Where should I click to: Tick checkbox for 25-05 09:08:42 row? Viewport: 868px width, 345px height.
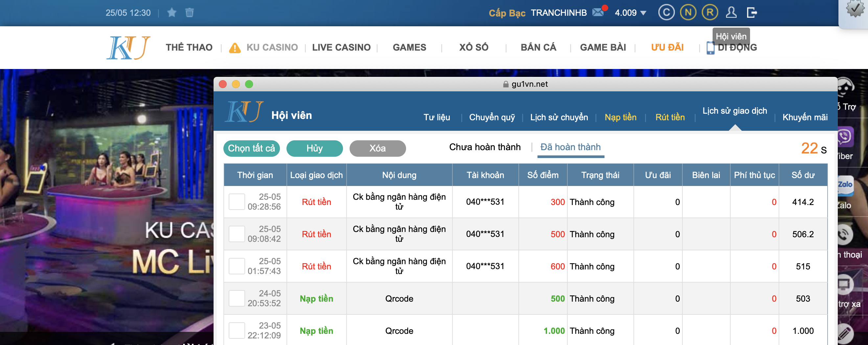click(x=237, y=234)
